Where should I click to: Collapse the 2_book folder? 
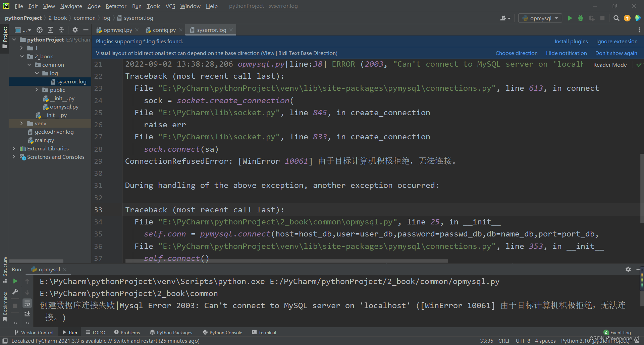21,56
